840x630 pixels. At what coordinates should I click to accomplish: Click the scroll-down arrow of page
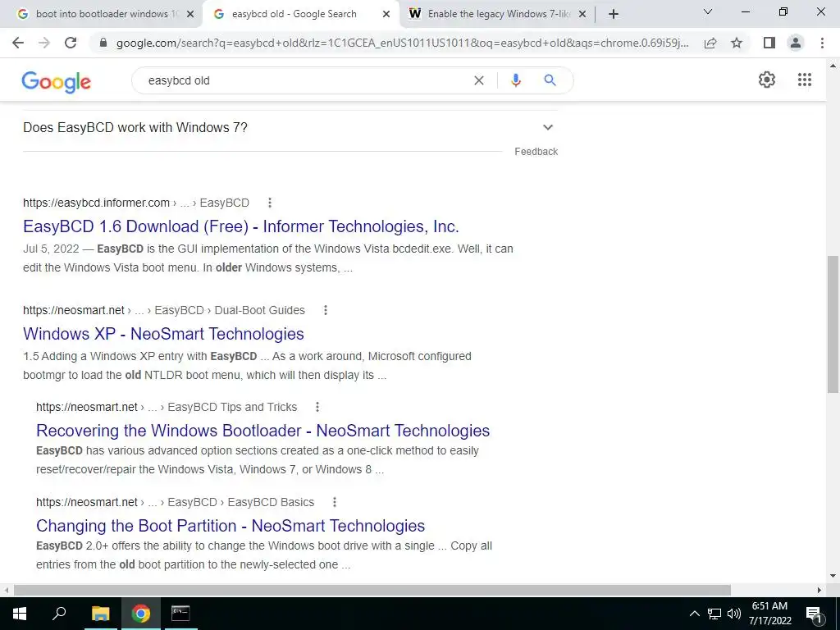(833, 577)
